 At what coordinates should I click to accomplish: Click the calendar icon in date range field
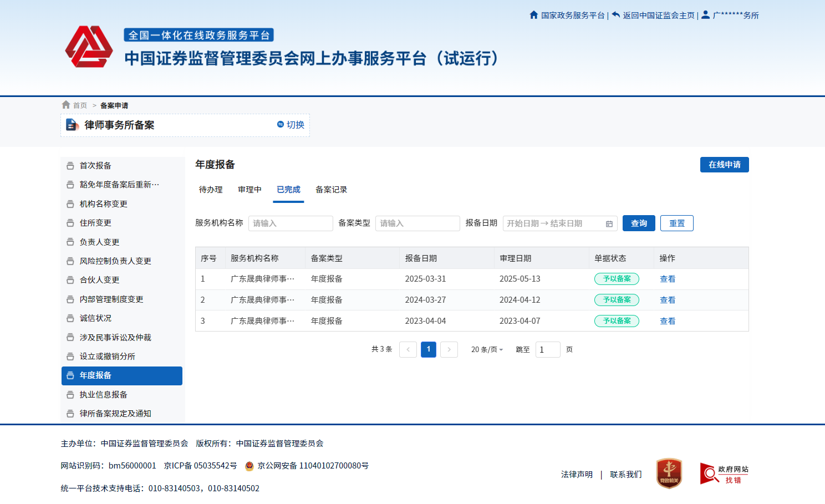pyautogui.click(x=609, y=223)
